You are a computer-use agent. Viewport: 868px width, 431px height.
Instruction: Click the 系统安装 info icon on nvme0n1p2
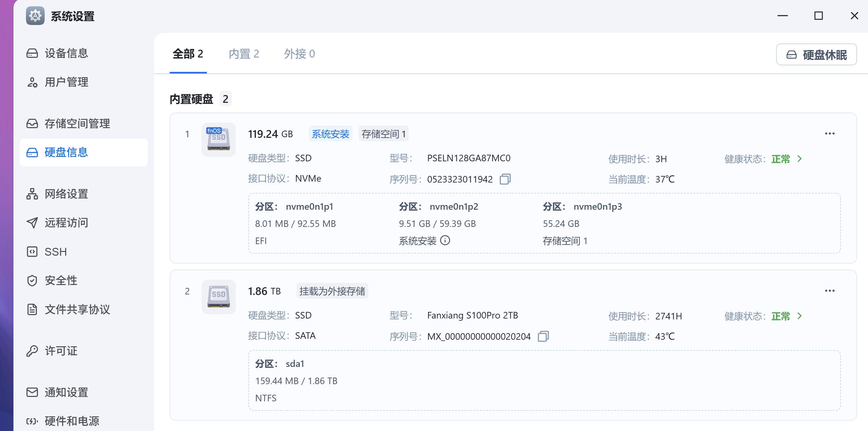click(446, 241)
